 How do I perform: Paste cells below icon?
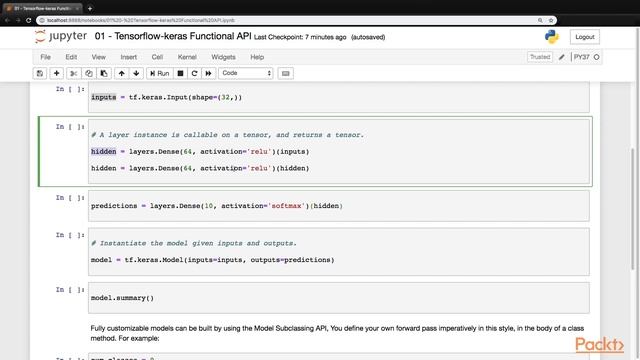[104, 73]
